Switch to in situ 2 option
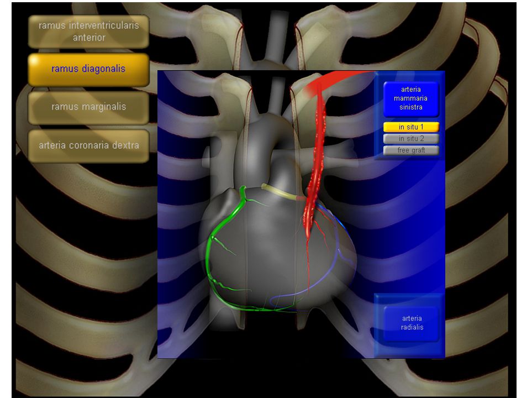The width and height of the screenshot is (532, 398). [411, 139]
